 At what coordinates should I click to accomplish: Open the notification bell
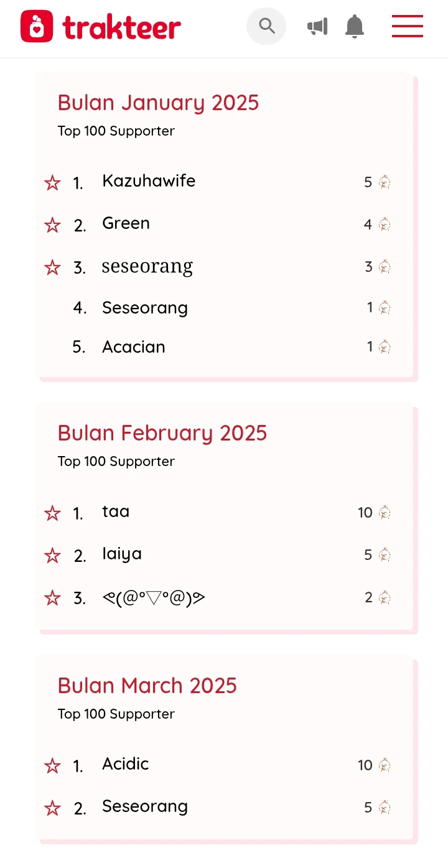[x=355, y=27]
